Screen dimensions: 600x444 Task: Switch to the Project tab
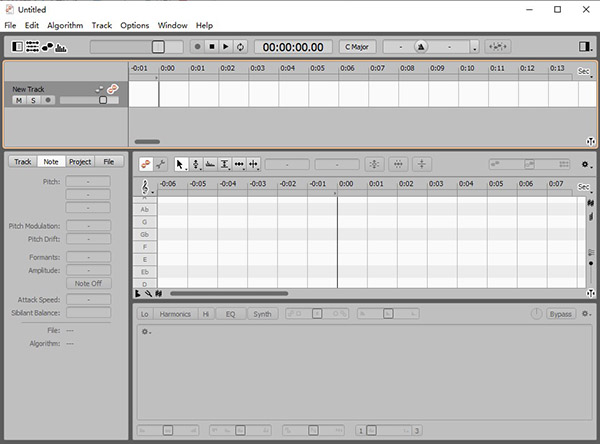point(80,161)
